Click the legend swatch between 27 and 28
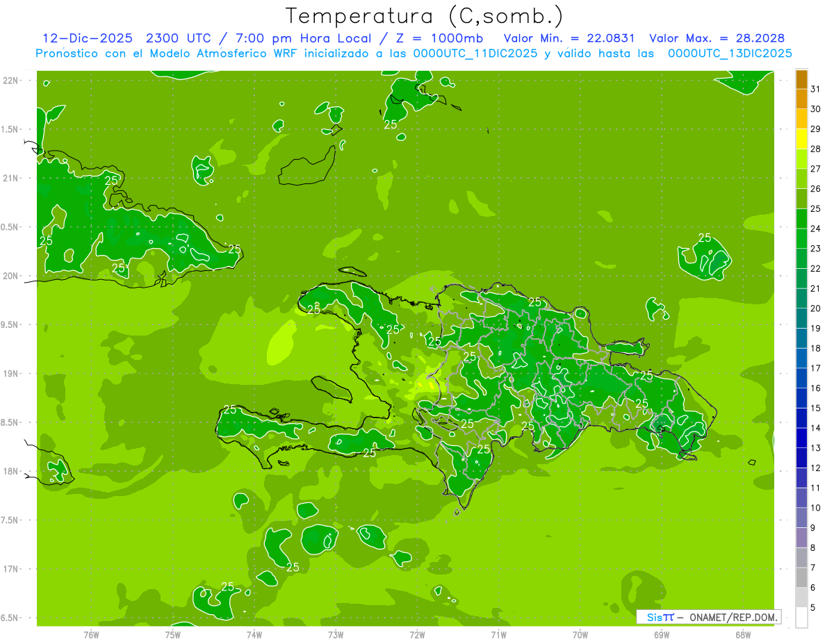834x644 pixels. click(801, 159)
